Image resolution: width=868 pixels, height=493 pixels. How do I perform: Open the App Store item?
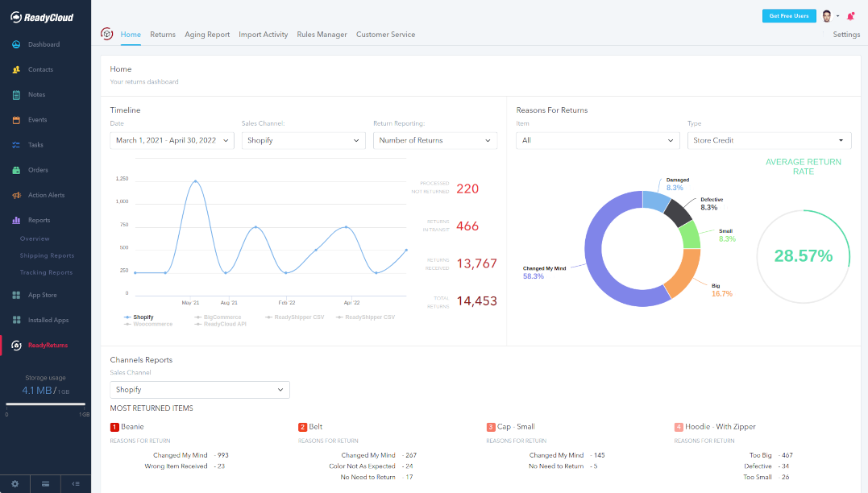point(42,296)
